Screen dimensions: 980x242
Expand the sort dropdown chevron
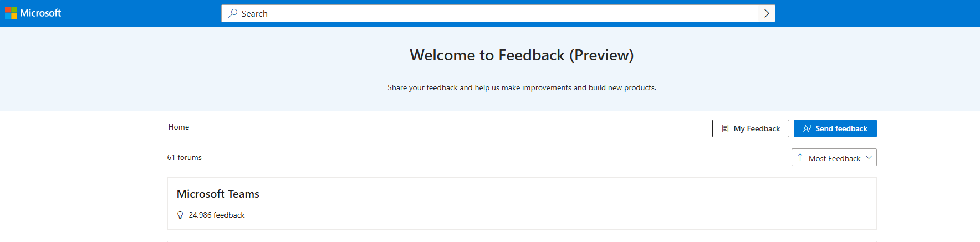click(869, 157)
